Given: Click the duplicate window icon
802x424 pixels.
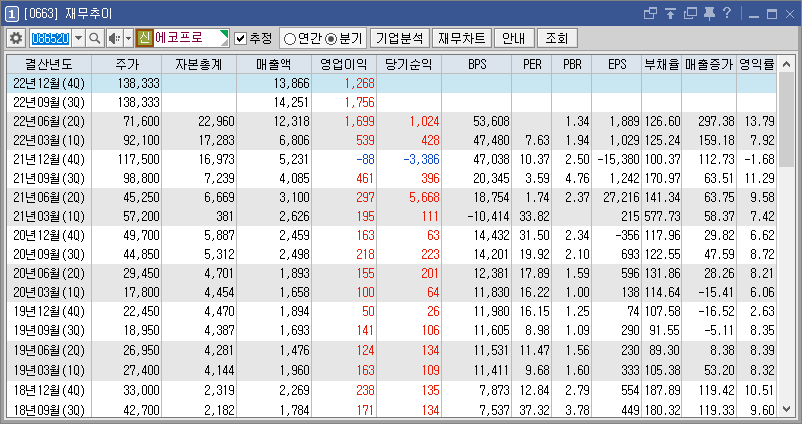Looking at the screenshot, I should [690, 14].
